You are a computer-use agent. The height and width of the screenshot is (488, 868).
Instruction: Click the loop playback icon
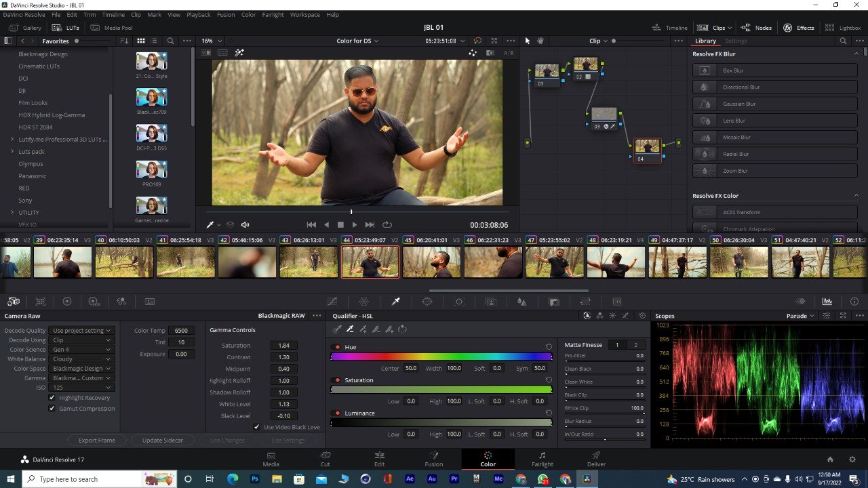click(387, 225)
